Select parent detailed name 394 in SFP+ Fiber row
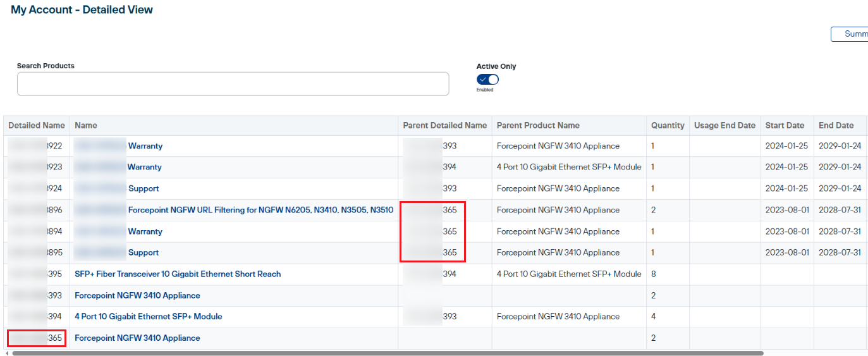 (445, 274)
